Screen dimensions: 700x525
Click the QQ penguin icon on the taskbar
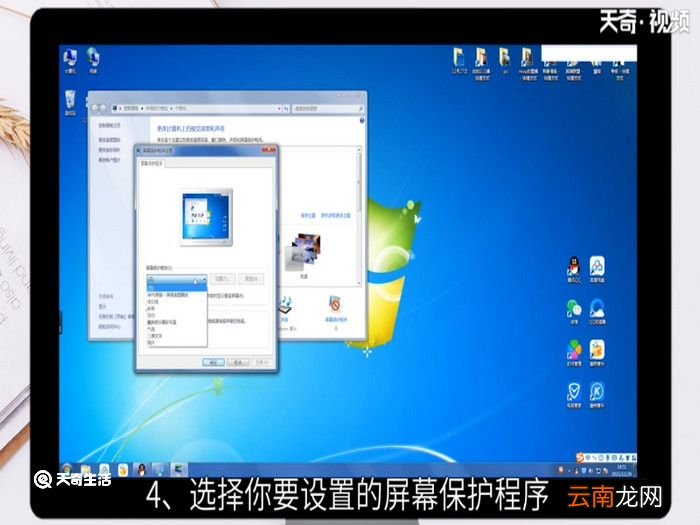click(142, 470)
